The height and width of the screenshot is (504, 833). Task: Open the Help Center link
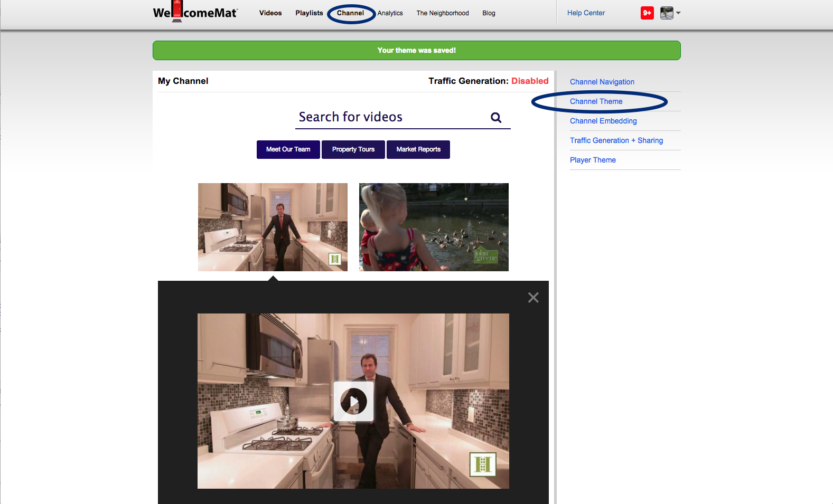click(586, 13)
